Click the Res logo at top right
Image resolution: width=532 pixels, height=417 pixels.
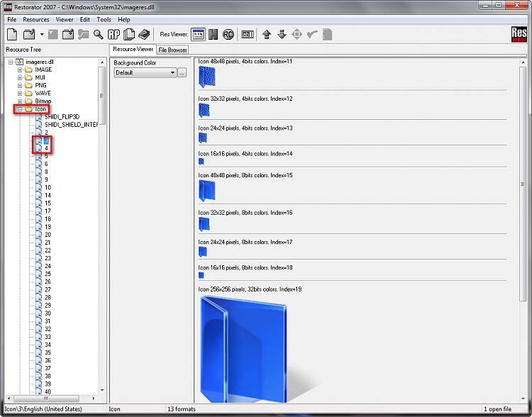pos(519,34)
